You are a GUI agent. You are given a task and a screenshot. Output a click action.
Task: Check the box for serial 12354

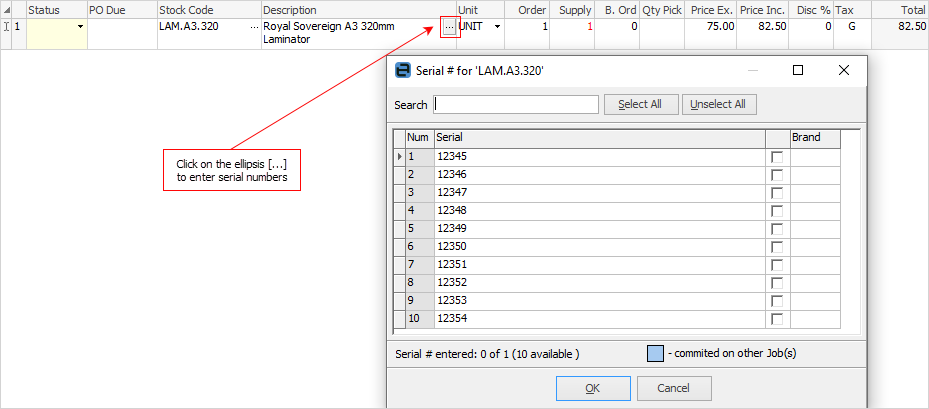click(x=777, y=319)
